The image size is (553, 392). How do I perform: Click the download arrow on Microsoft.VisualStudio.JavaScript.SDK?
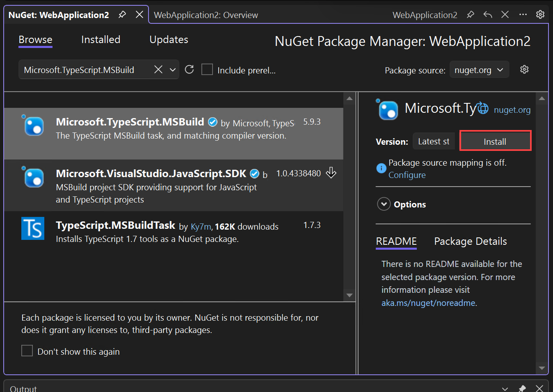[331, 173]
